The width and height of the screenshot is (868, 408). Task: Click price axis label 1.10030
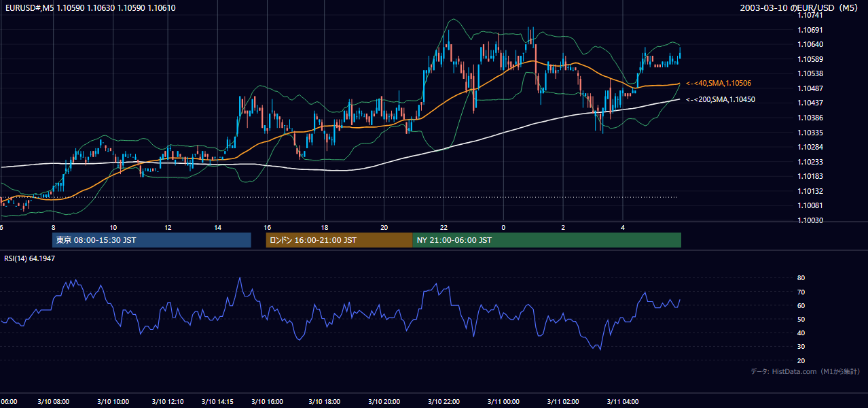click(x=811, y=220)
